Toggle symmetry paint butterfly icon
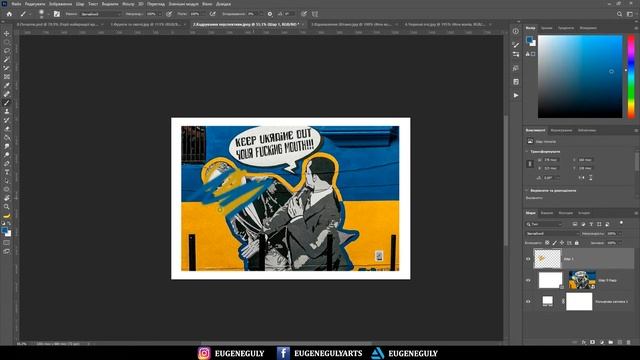 point(315,14)
